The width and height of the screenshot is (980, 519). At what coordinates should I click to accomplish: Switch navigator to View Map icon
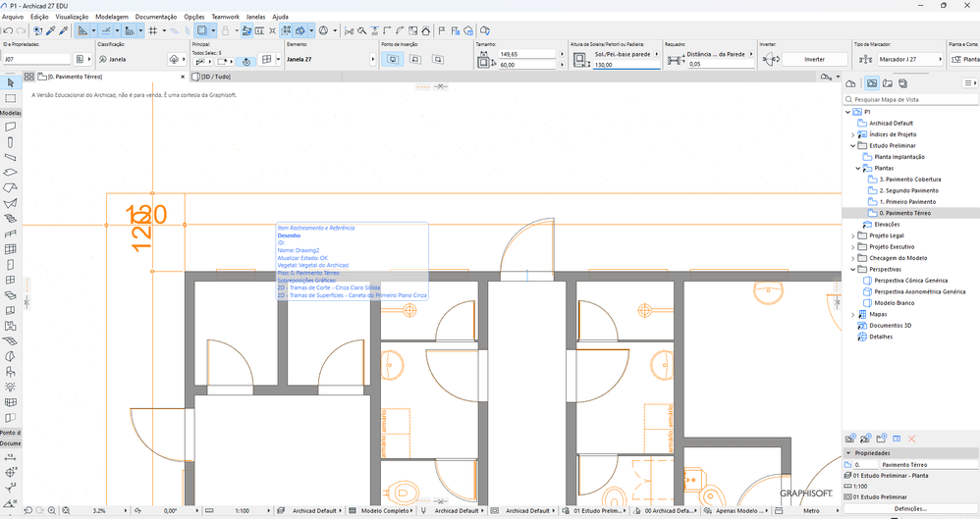870,83
